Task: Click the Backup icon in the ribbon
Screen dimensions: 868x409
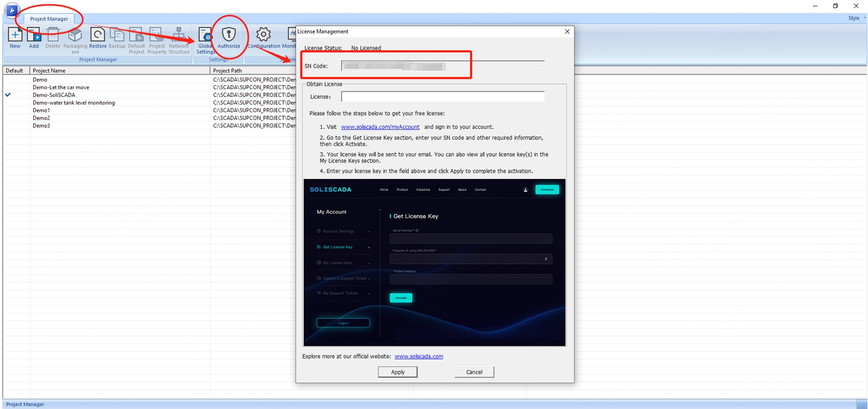Action: [117, 38]
